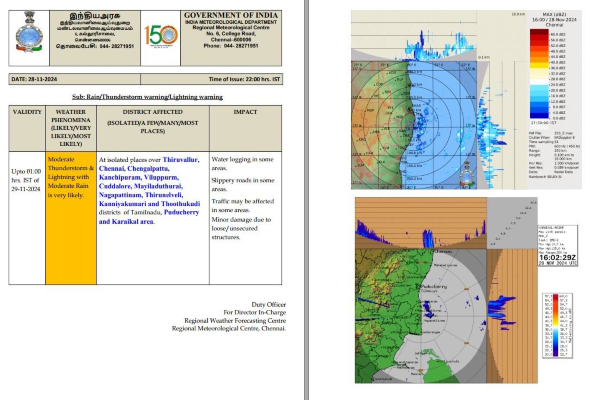
Task: Select "Thirunelveli," in the district list
Action: [x=164, y=195]
